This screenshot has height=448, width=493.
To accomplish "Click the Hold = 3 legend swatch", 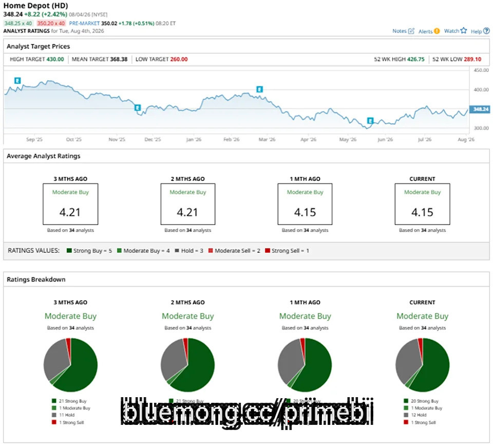I will pos(177,251).
